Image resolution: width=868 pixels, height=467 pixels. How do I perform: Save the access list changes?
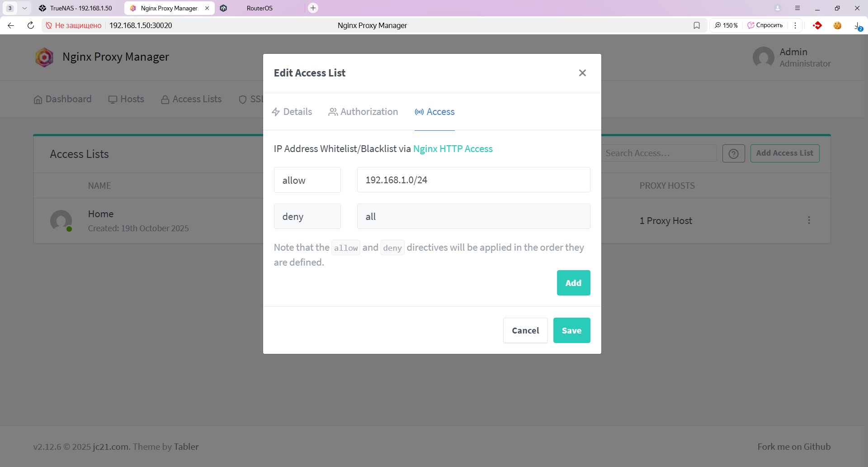click(571, 330)
